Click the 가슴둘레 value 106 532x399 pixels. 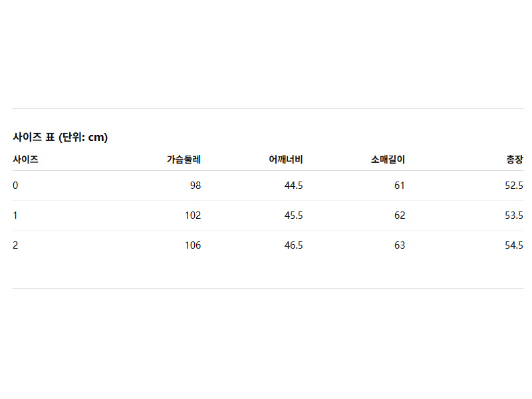[193, 245]
